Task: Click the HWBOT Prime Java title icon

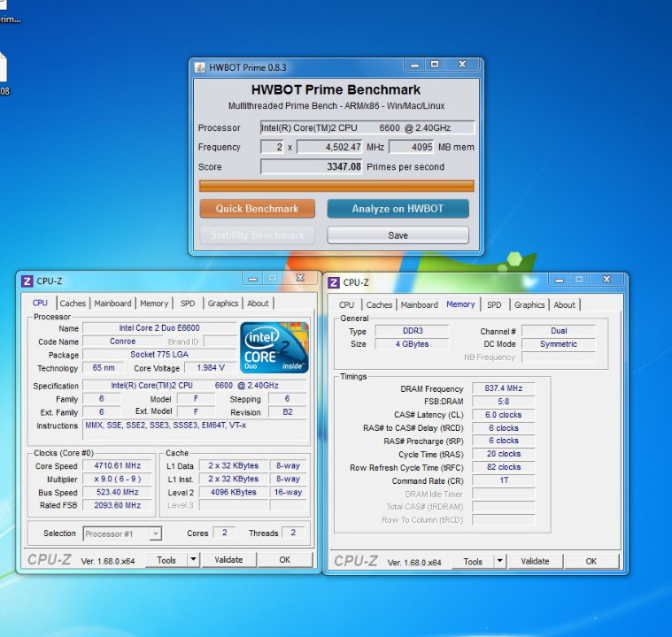Action: point(199,67)
